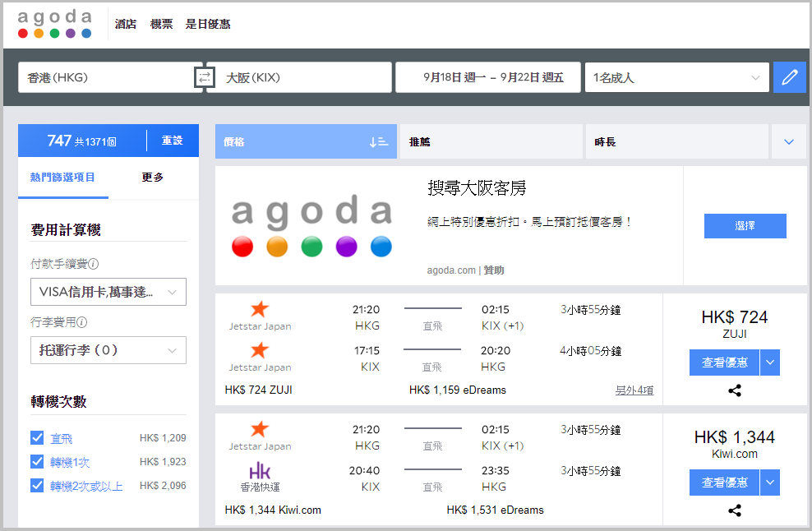
Task: Click the large agoda ad logo
Action: pyautogui.click(x=311, y=225)
